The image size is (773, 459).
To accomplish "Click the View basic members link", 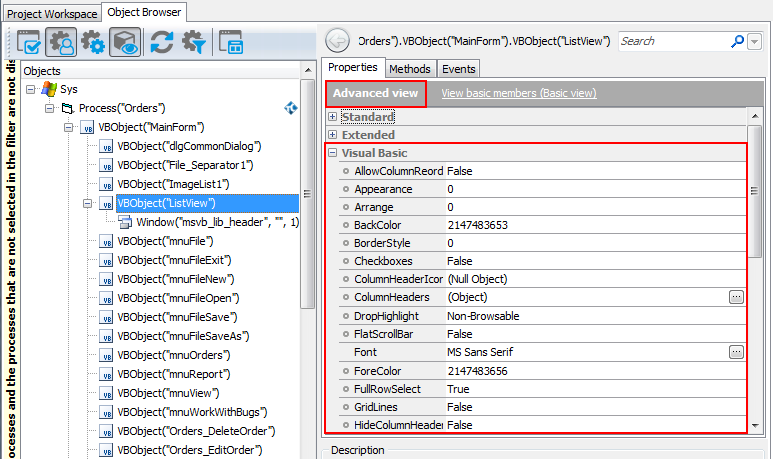I will coord(518,93).
